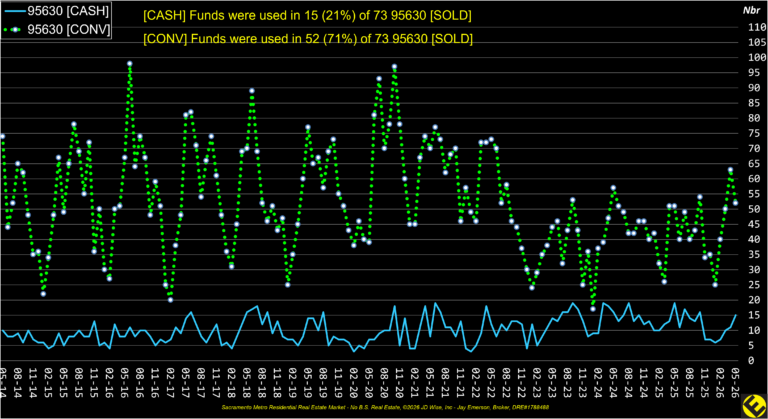
Task: Click the 02-26 x-axis date label
Action: [x=720, y=383]
